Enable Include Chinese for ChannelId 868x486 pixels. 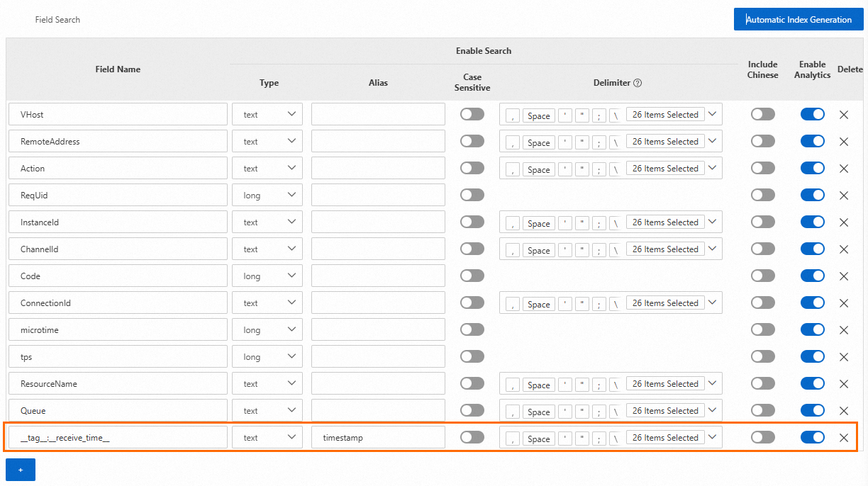click(763, 249)
